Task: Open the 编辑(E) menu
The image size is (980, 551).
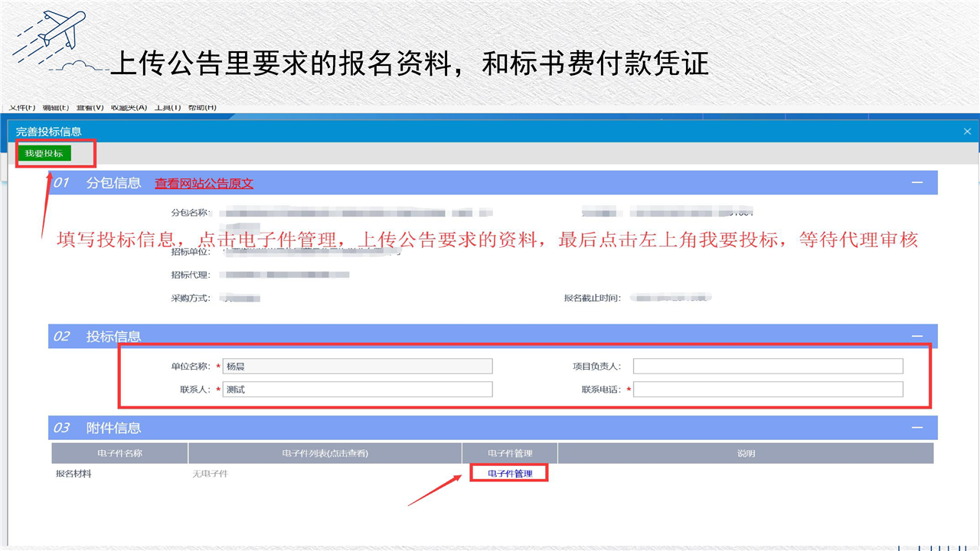Action: click(55, 108)
